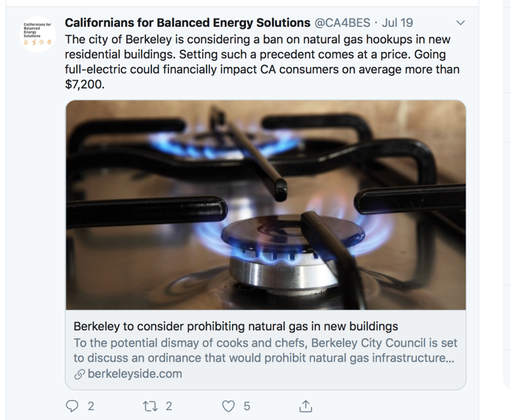Open the tweet options chevron menu
This screenshot has width=510, height=420.
[x=460, y=23]
